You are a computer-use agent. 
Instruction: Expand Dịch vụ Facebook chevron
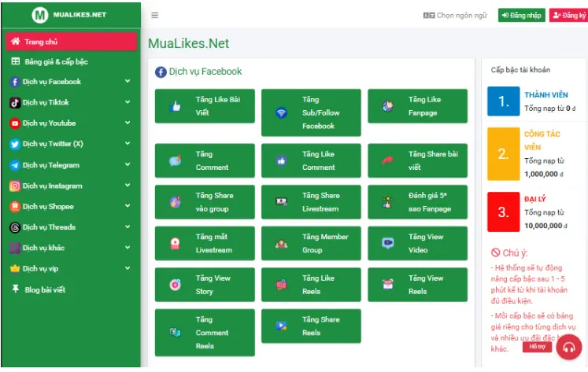tap(128, 81)
